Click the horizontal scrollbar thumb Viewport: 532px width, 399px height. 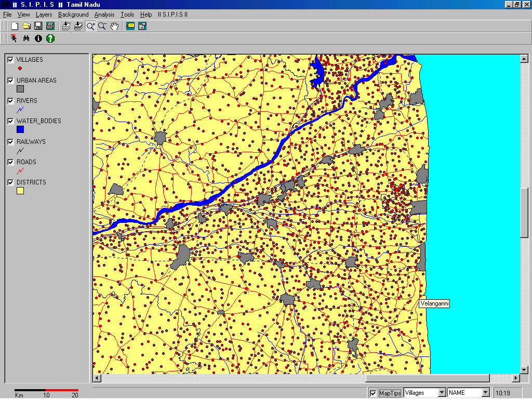coord(428,378)
